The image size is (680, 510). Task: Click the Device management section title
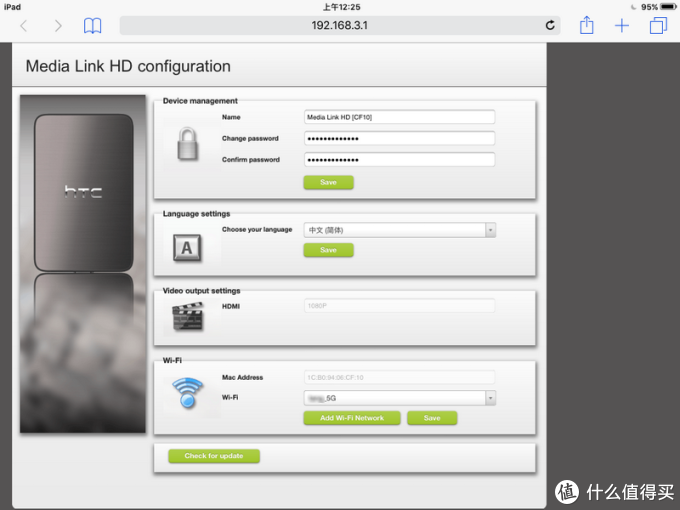[200, 101]
